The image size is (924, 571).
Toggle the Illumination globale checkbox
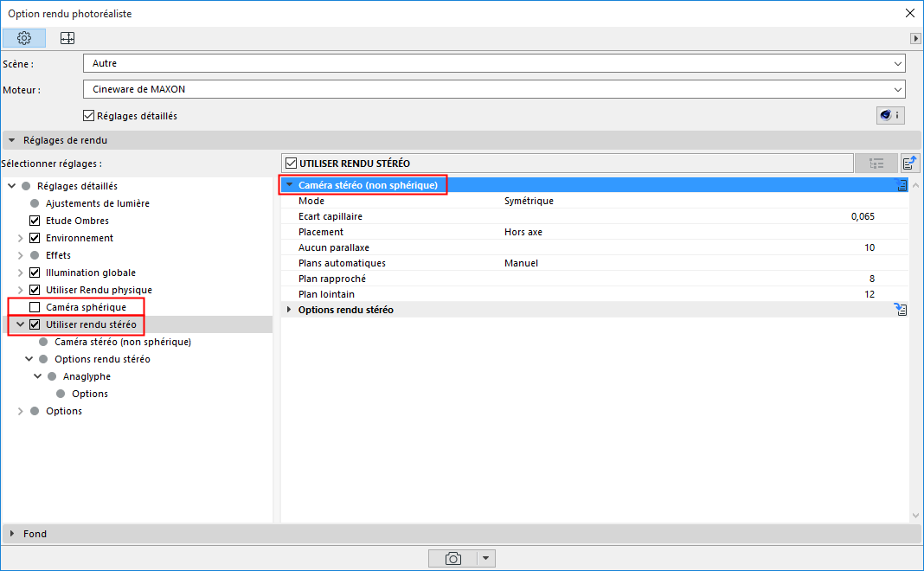point(35,273)
